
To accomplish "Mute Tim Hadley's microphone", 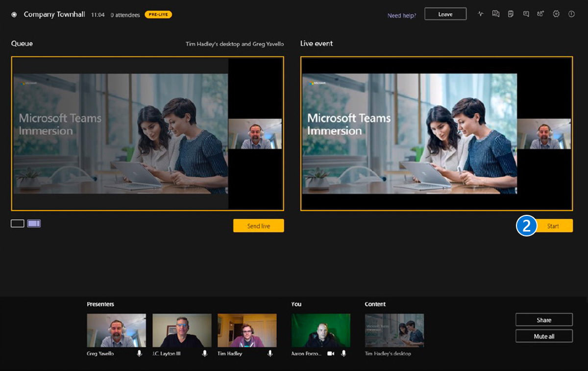I will click(x=270, y=353).
